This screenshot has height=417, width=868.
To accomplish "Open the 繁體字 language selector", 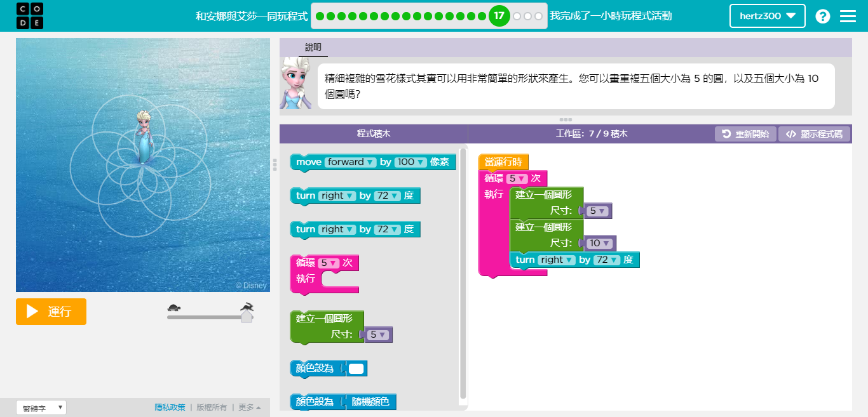I will pyautogui.click(x=41, y=407).
